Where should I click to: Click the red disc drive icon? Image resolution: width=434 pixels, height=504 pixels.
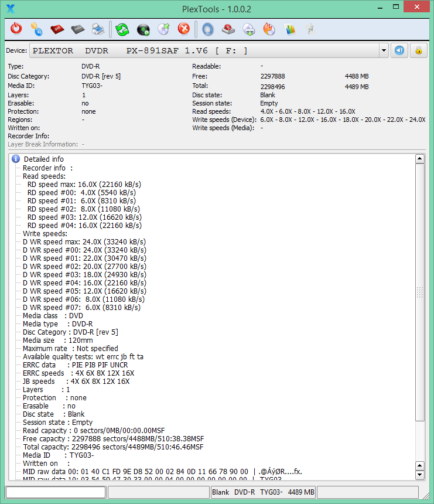point(228,29)
